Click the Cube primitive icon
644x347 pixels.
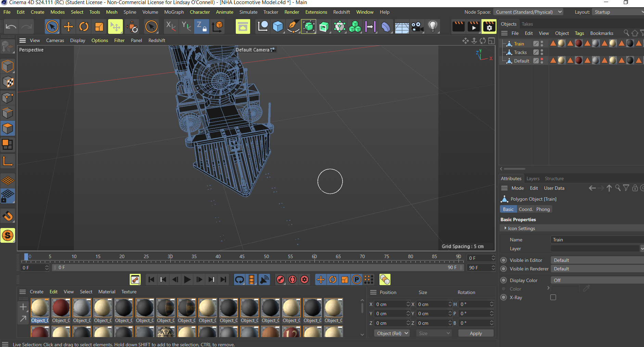278,27
